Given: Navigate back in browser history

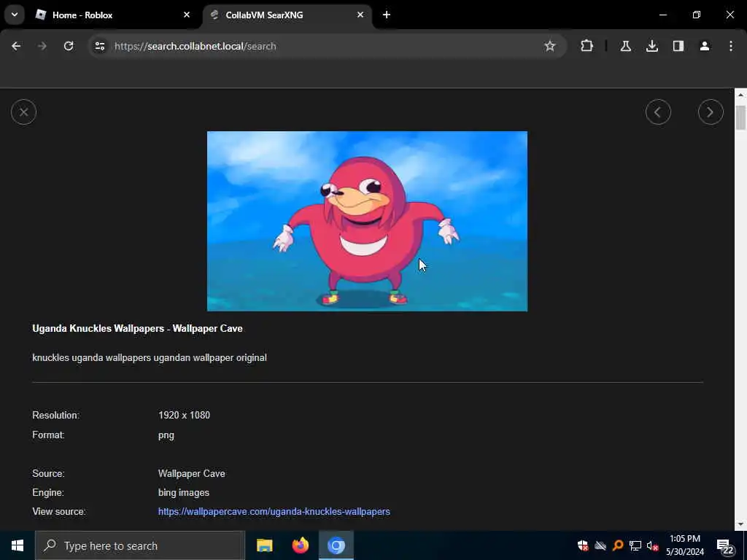Looking at the screenshot, I should [16, 46].
